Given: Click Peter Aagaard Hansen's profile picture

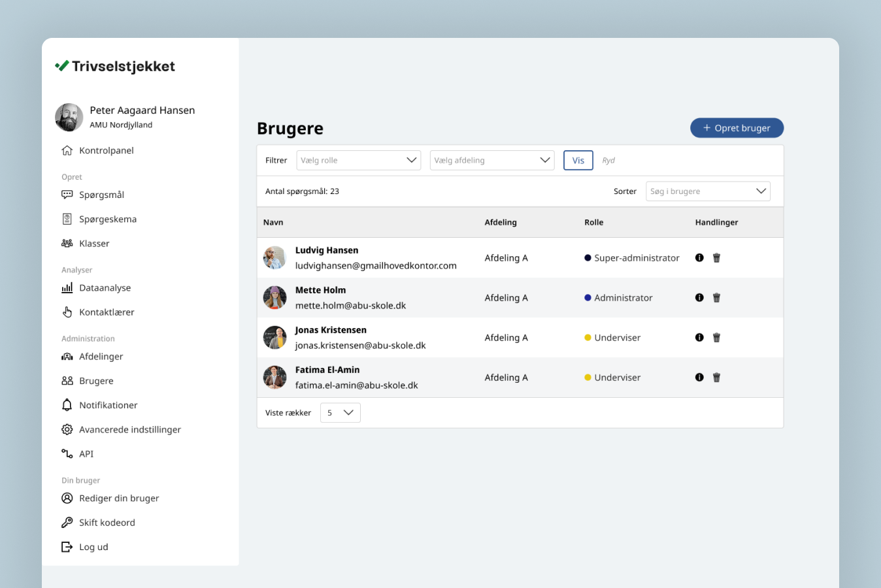Looking at the screenshot, I should click(69, 118).
